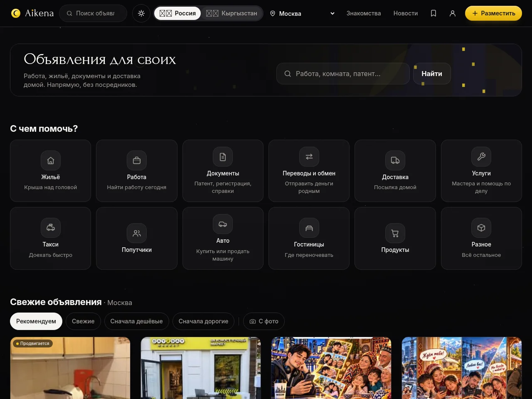This screenshot has width=532, height=399.
Task: Open the Ждём тебя illustrated listing thumbnail
Action: (x=462, y=368)
